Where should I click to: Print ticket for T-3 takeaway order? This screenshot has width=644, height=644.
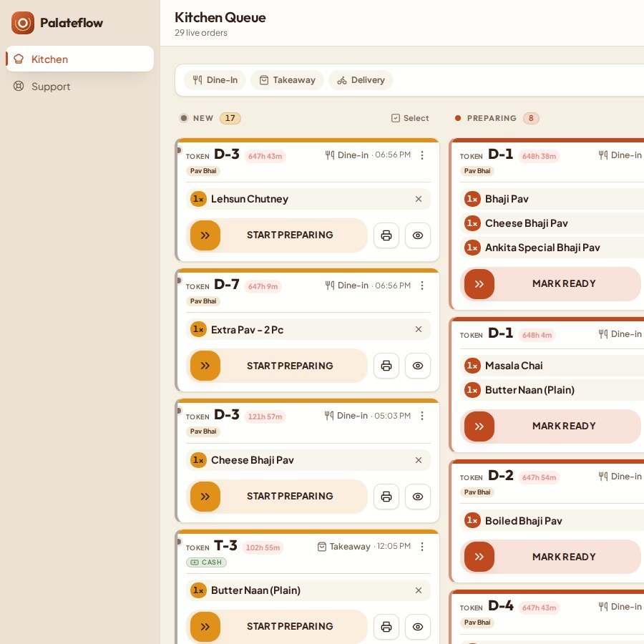(x=386, y=627)
